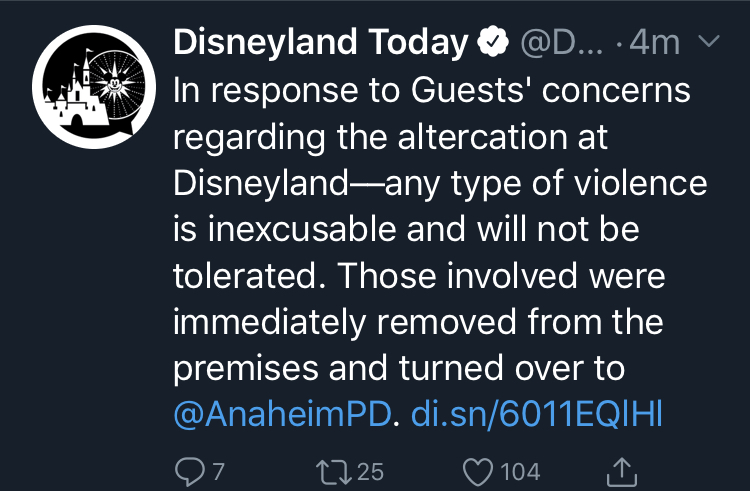Click the verified checkmark badge
This screenshot has width=750, height=491.
[x=493, y=42]
